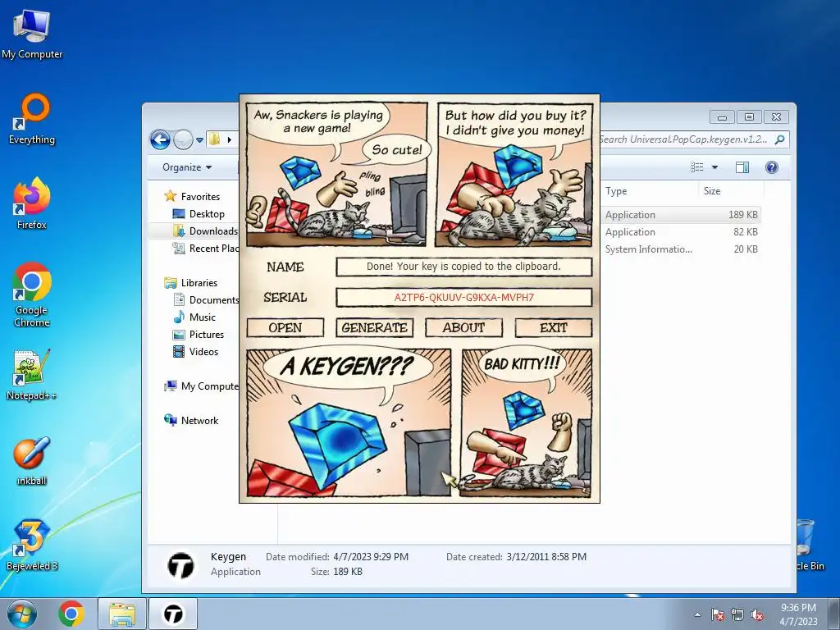This screenshot has height=630, width=840.
Task: Click the Date modified value in details pane
Action: click(x=371, y=557)
